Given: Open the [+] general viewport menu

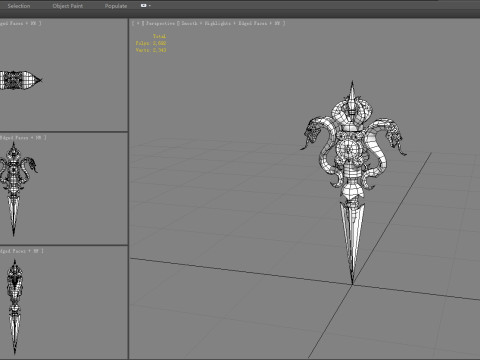Looking at the screenshot, I should pyautogui.click(x=138, y=23).
